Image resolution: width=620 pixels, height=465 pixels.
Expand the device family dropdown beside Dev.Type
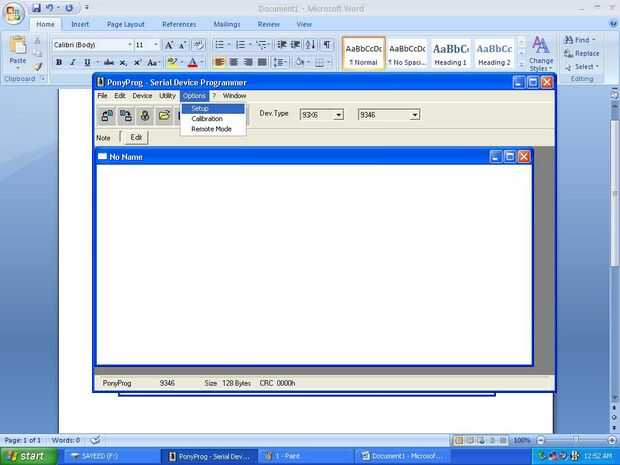click(x=338, y=115)
